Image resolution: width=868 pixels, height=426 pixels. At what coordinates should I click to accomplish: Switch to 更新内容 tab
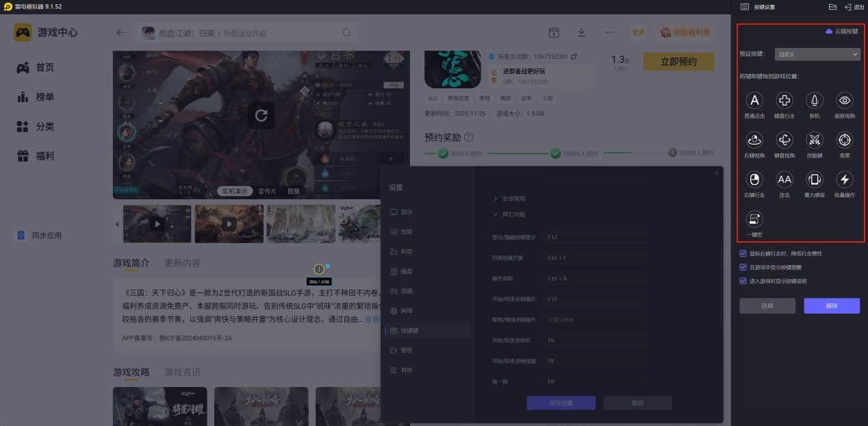(x=183, y=263)
